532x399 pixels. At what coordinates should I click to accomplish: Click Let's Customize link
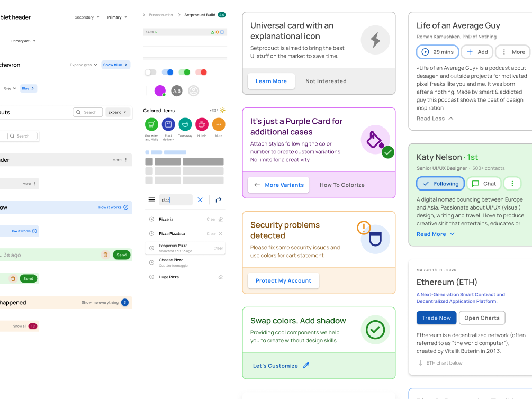point(281,366)
